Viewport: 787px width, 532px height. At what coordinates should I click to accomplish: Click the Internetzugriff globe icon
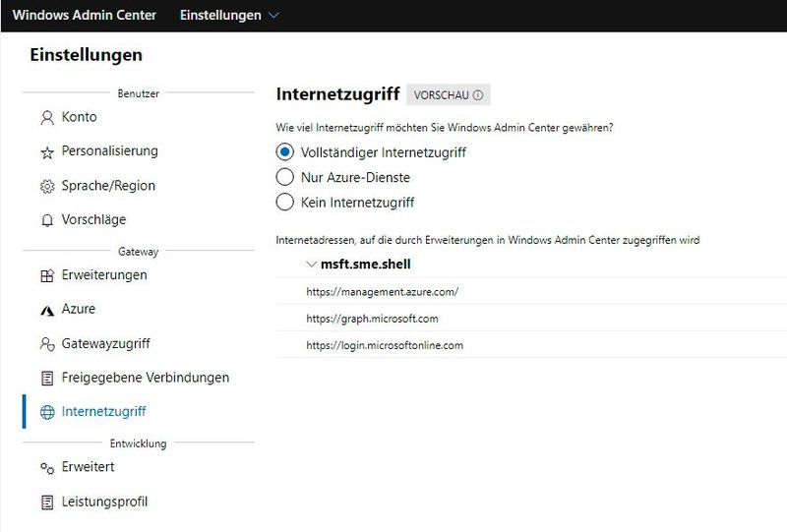click(x=47, y=413)
